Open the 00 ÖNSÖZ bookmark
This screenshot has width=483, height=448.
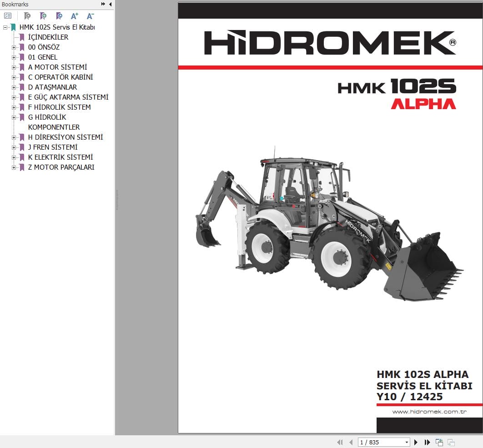pyautogui.click(x=44, y=47)
